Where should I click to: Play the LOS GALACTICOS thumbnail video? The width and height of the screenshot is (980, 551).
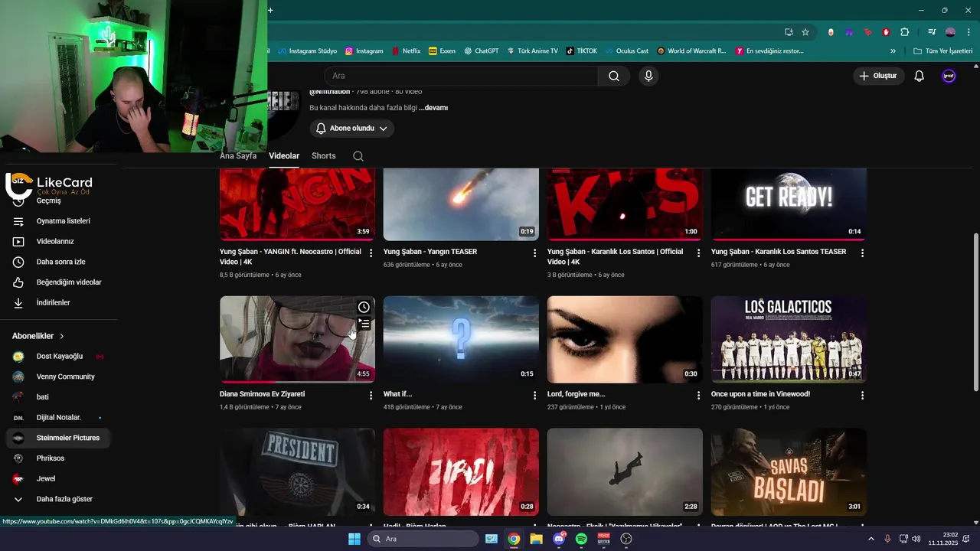(x=789, y=340)
